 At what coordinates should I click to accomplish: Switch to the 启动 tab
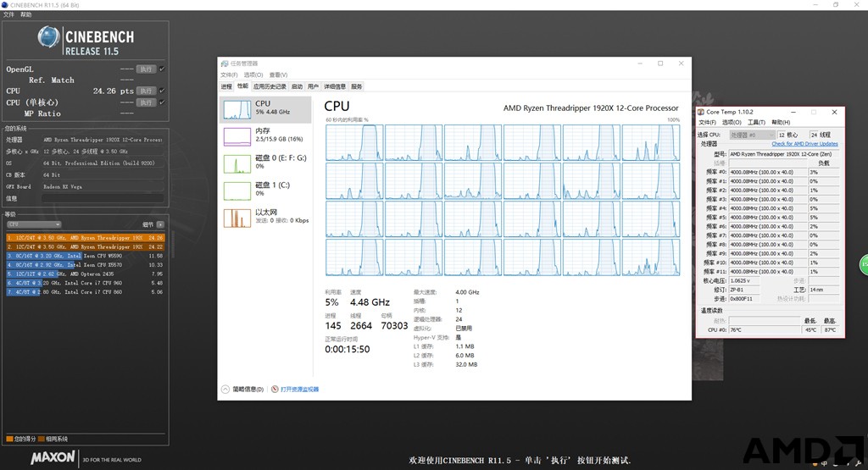pyautogui.click(x=298, y=86)
